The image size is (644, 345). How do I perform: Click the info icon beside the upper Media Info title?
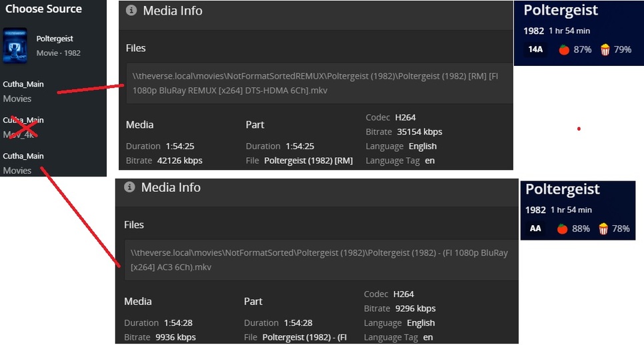[x=131, y=11]
